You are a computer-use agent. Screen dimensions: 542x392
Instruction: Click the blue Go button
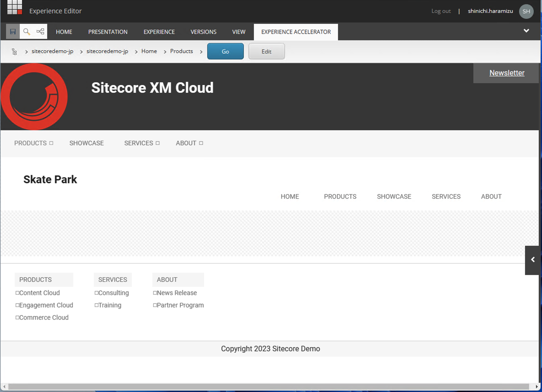225,51
